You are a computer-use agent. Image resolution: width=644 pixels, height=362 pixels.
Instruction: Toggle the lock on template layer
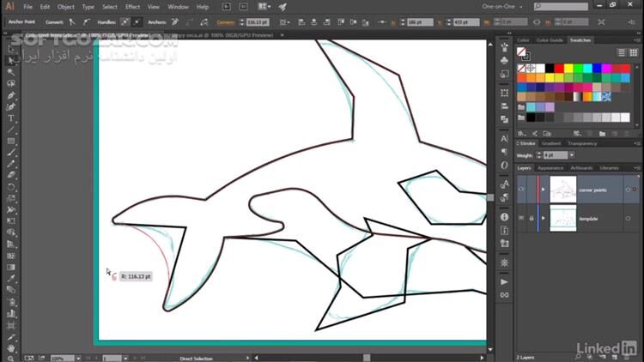(530, 219)
